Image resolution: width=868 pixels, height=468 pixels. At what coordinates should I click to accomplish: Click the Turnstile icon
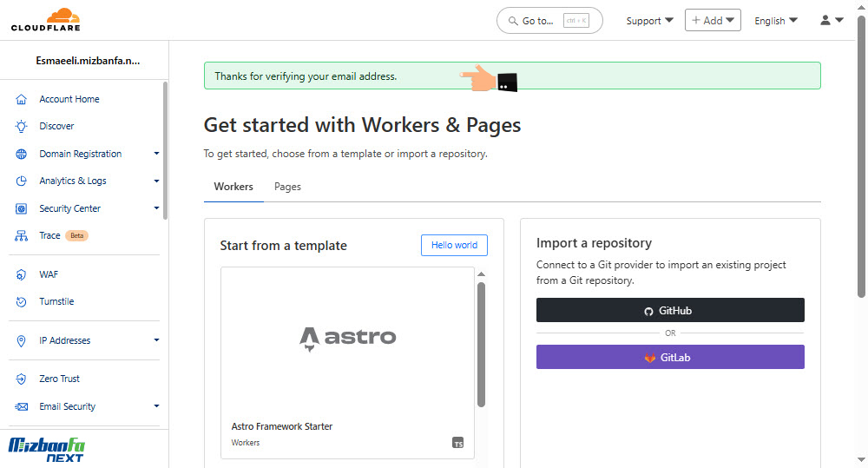(21, 302)
